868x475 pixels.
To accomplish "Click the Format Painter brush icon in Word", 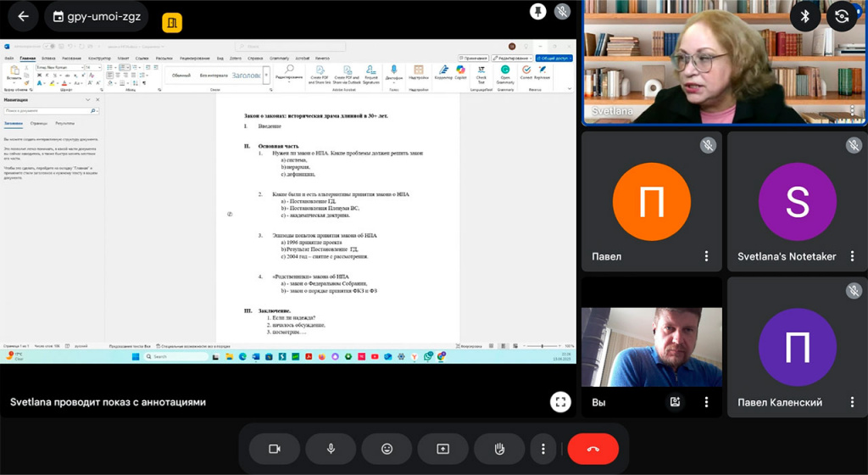I will 26,83.
